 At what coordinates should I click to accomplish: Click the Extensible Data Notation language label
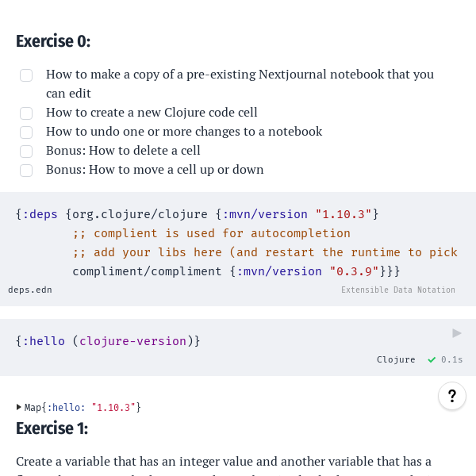click(398, 290)
